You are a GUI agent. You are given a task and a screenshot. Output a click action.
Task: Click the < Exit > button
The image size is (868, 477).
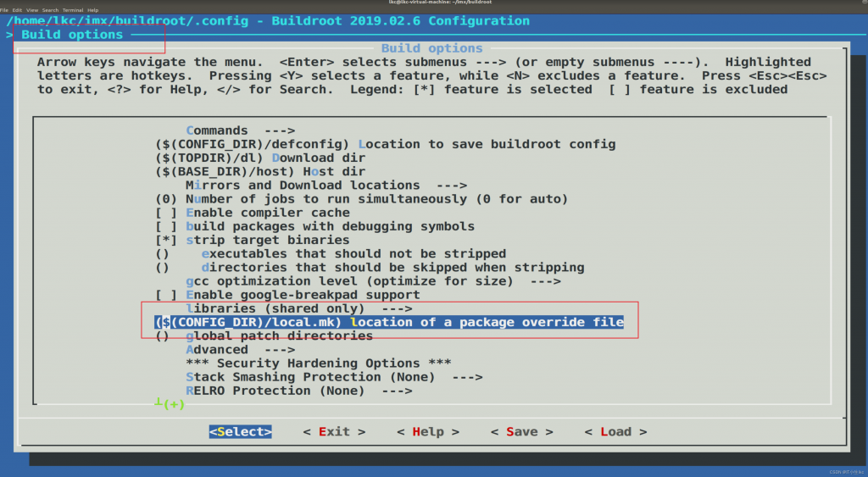coord(334,431)
